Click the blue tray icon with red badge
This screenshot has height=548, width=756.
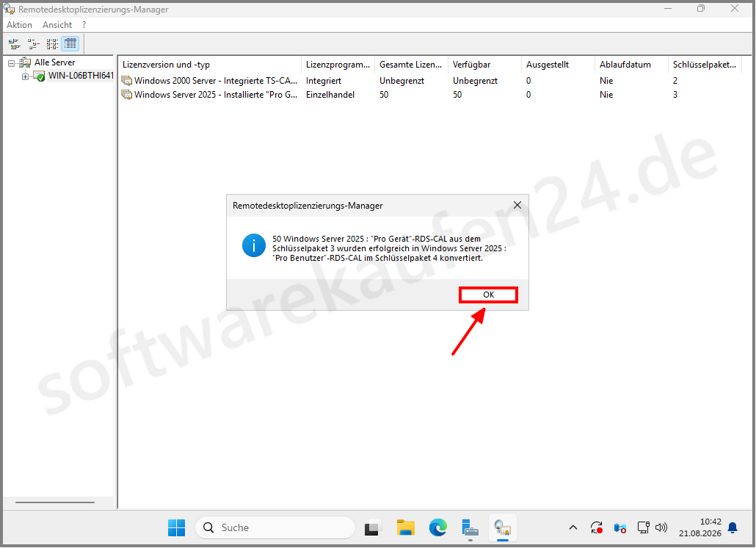pyautogui.click(x=620, y=527)
